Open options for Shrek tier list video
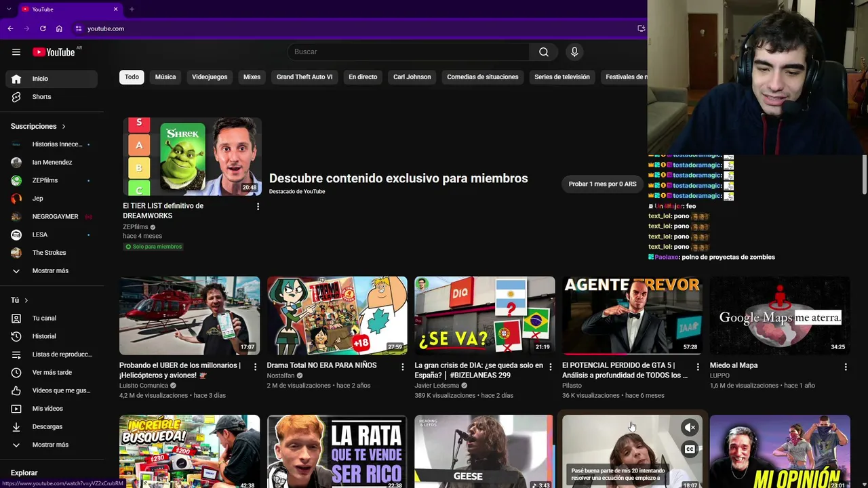 tap(258, 206)
